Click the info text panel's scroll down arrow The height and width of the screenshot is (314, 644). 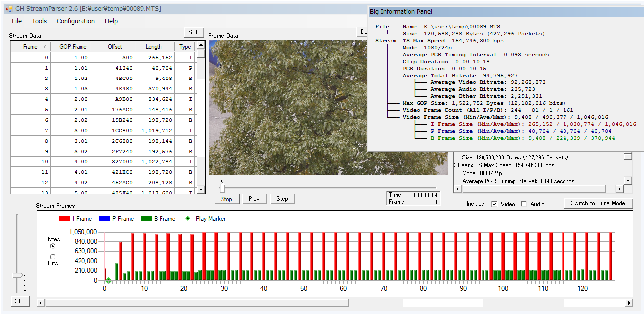point(628,181)
